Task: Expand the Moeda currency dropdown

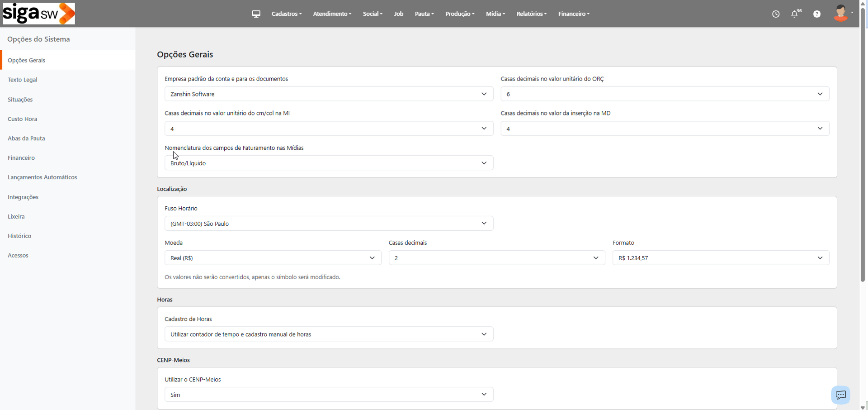Action: point(273,258)
